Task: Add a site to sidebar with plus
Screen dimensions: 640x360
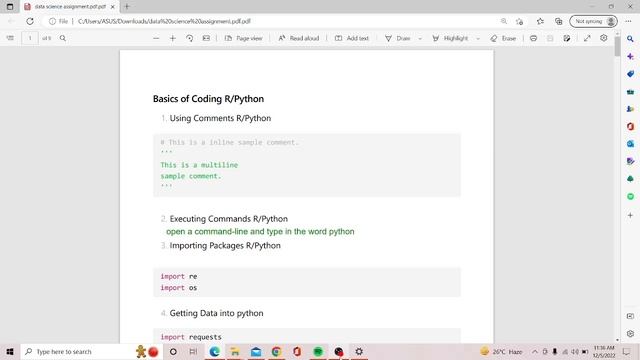Action: coord(630,215)
